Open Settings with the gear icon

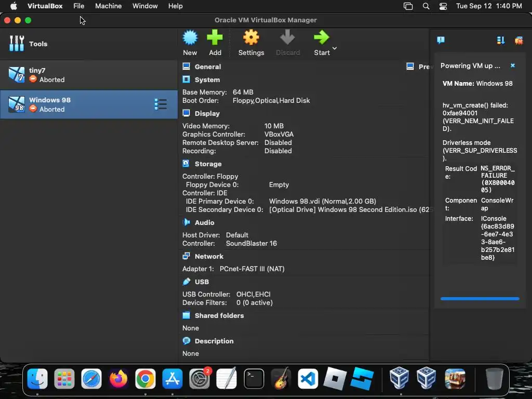click(x=251, y=43)
